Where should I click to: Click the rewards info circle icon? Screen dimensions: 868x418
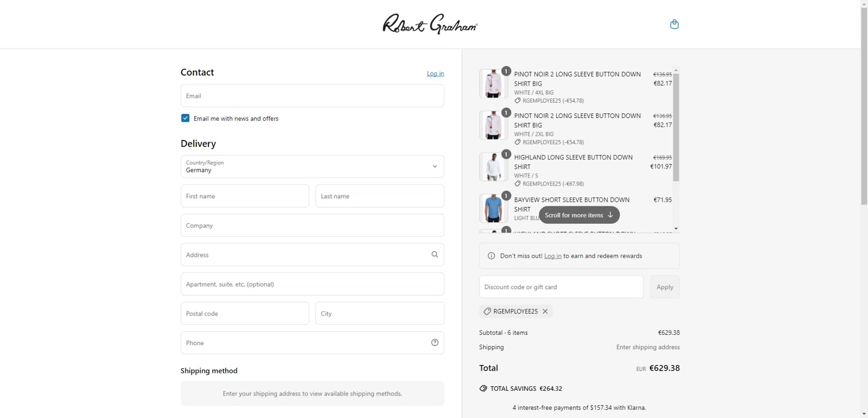pyautogui.click(x=491, y=256)
